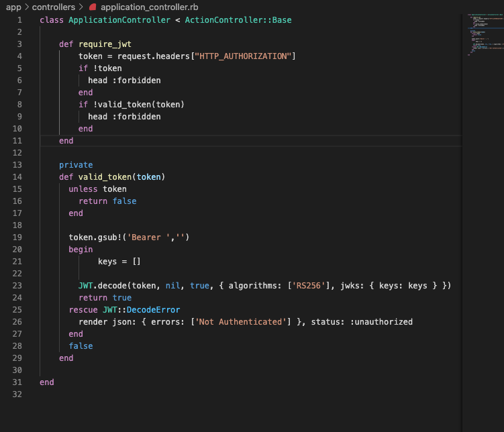Click ActionController::Base superclass reference

(238, 20)
